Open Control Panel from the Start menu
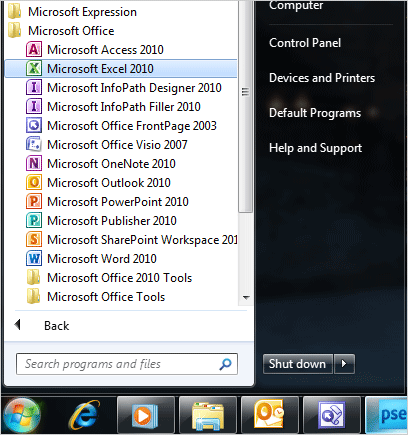 tap(305, 43)
